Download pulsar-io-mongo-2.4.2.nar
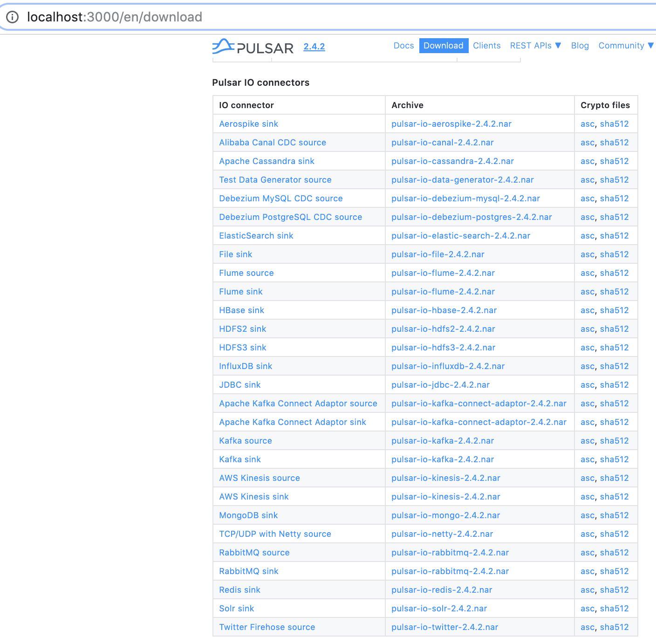The height and width of the screenshot is (644, 656). pyautogui.click(x=446, y=515)
